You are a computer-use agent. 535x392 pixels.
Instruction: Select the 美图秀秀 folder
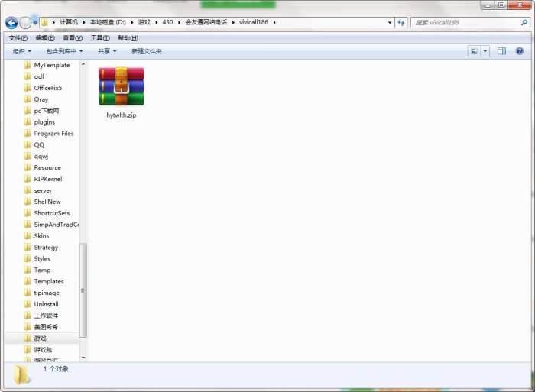coord(46,327)
